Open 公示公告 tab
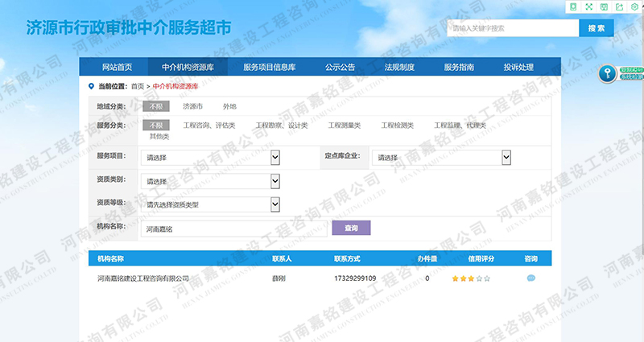 click(340, 67)
